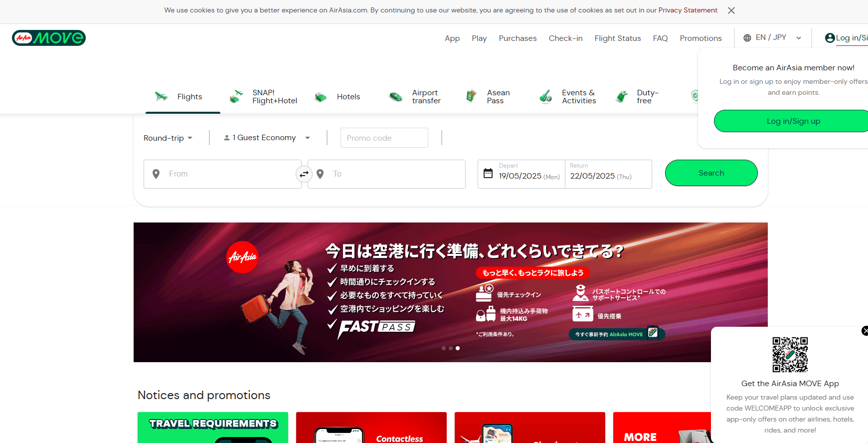The image size is (868, 443).
Task: Open the Purchases menu item
Action: tap(518, 38)
